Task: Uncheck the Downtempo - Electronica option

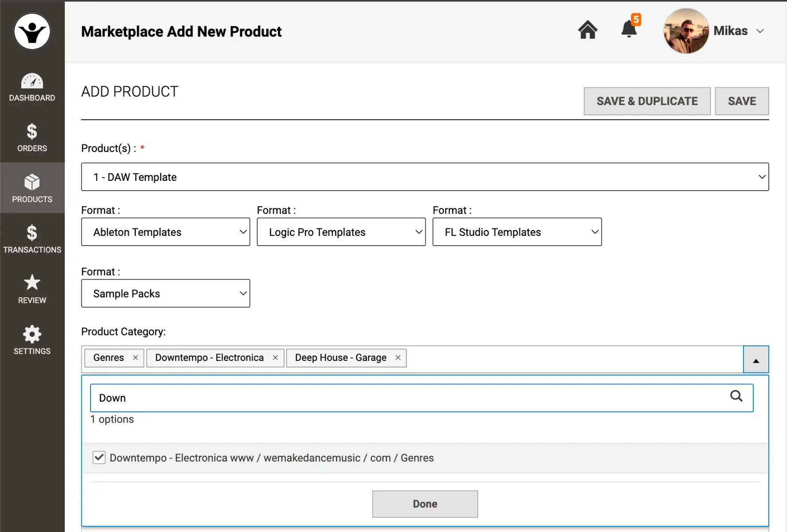Action: 99,458
